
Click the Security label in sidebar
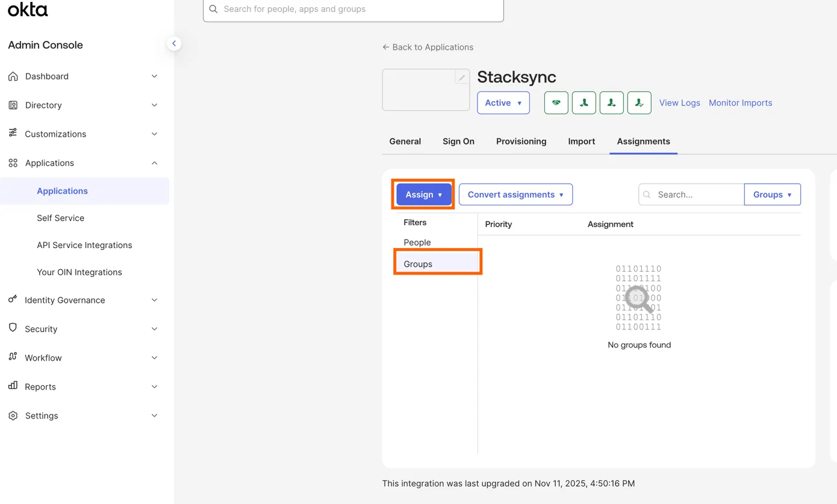(41, 329)
